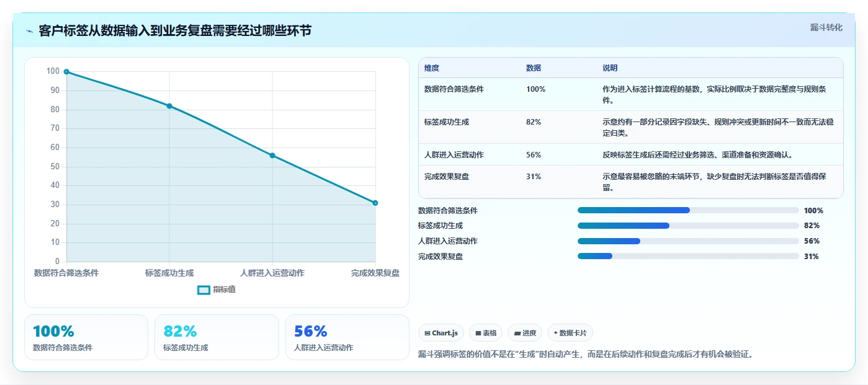Click the 82% data point for 标签成功生成
This screenshot has width=868, height=385.
coord(169,106)
